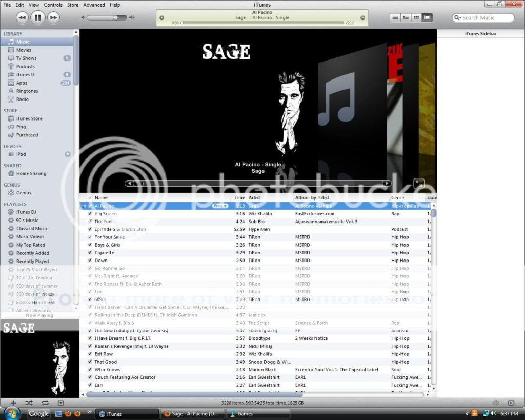Switch to Grid view in the toolbar
This screenshot has width=525, height=420.
pos(416,17)
